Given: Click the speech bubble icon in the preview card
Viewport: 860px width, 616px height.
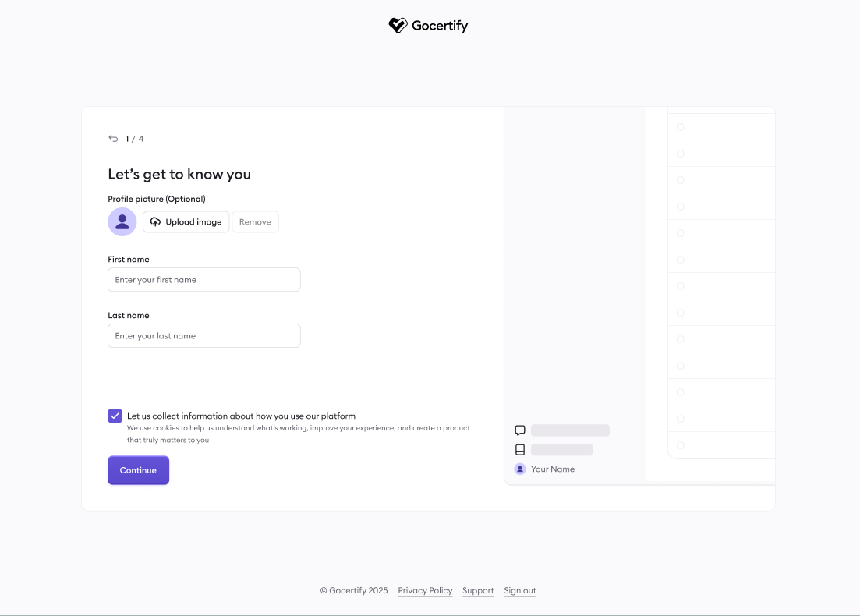Looking at the screenshot, I should point(519,430).
